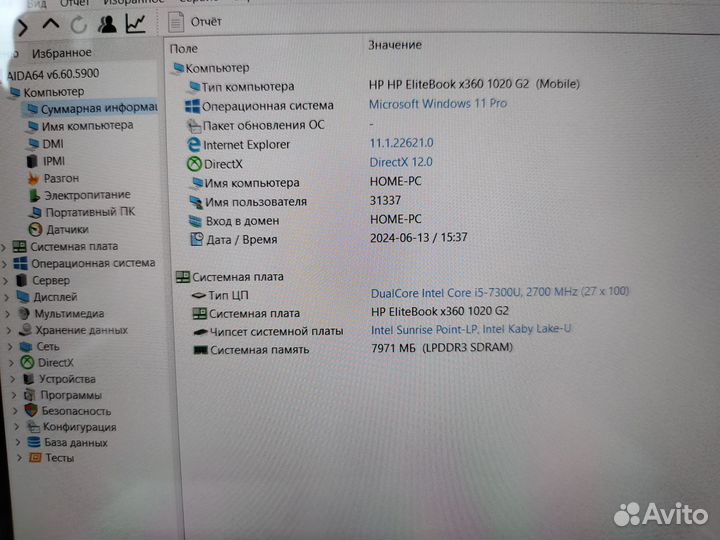
Task: Expand the Мультимедиа tree node
Action: (x=8, y=314)
